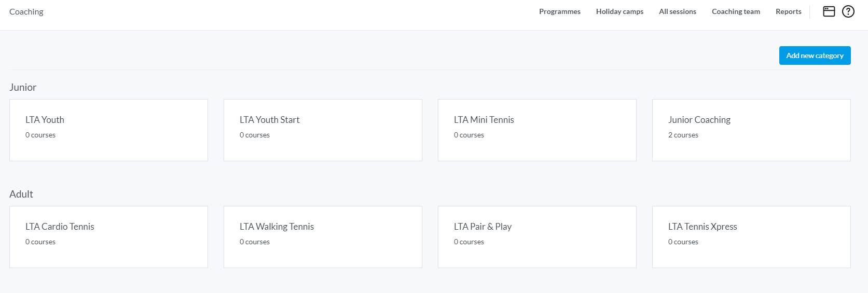Open the LTA Cardio Tennis card
This screenshot has height=293, width=868.
pyautogui.click(x=108, y=236)
